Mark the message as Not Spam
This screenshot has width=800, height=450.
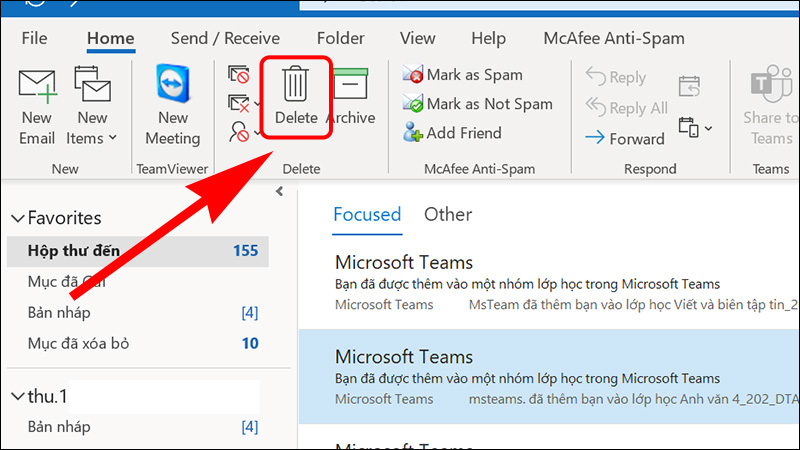tap(477, 104)
